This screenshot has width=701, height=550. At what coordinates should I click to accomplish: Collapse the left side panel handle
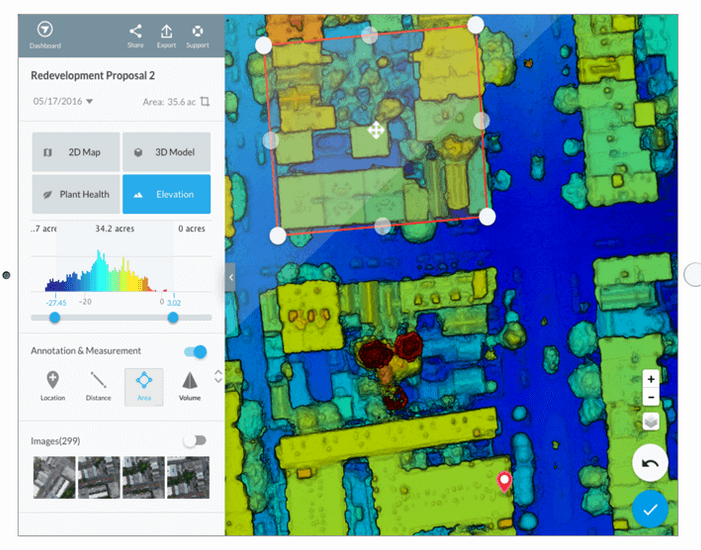230,277
